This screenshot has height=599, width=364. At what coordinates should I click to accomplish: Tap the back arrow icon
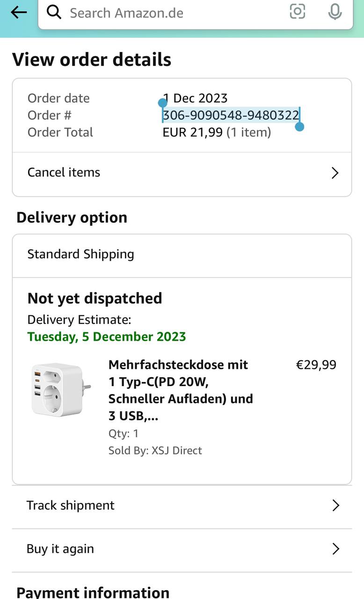pos(19,13)
